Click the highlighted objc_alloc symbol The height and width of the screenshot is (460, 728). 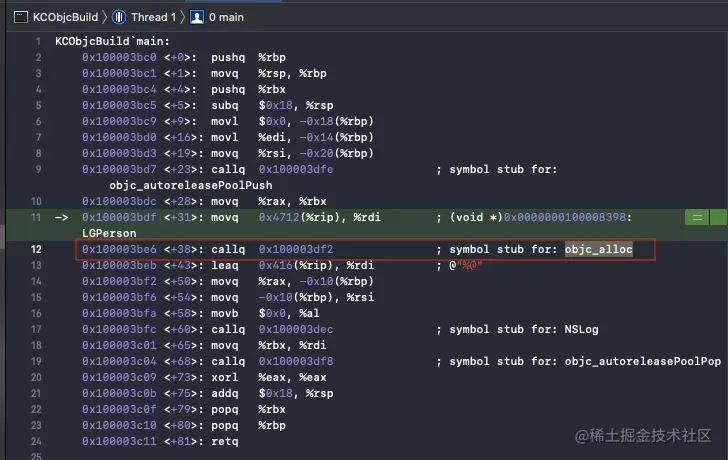click(x=598, y=249)
